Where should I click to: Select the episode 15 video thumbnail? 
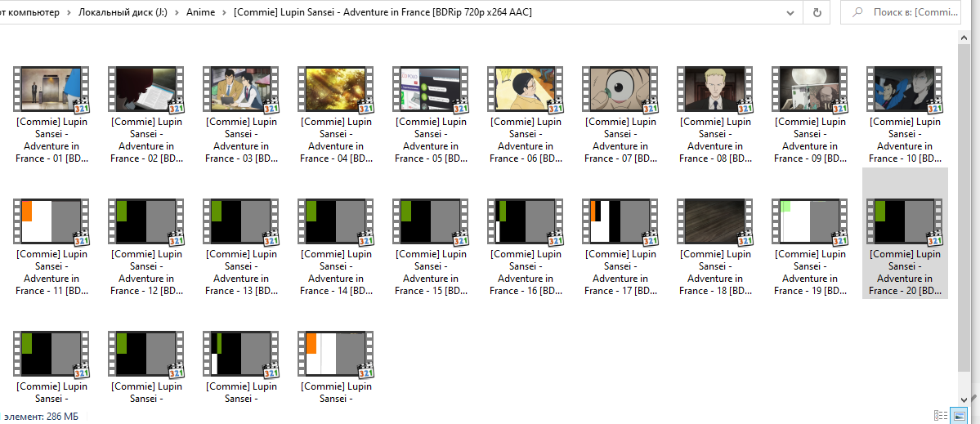[x=431, y=221]
